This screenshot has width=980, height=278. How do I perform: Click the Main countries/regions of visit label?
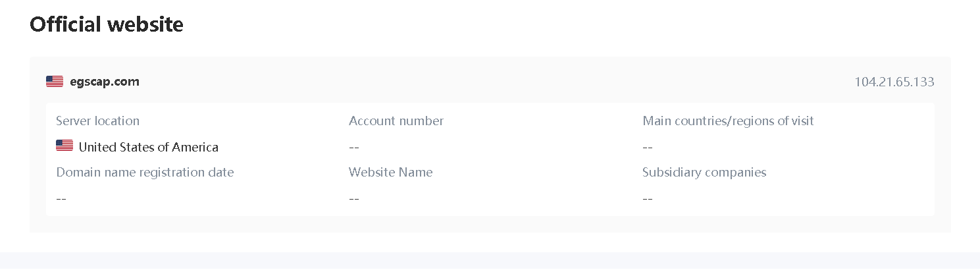[x=728, y=121]
